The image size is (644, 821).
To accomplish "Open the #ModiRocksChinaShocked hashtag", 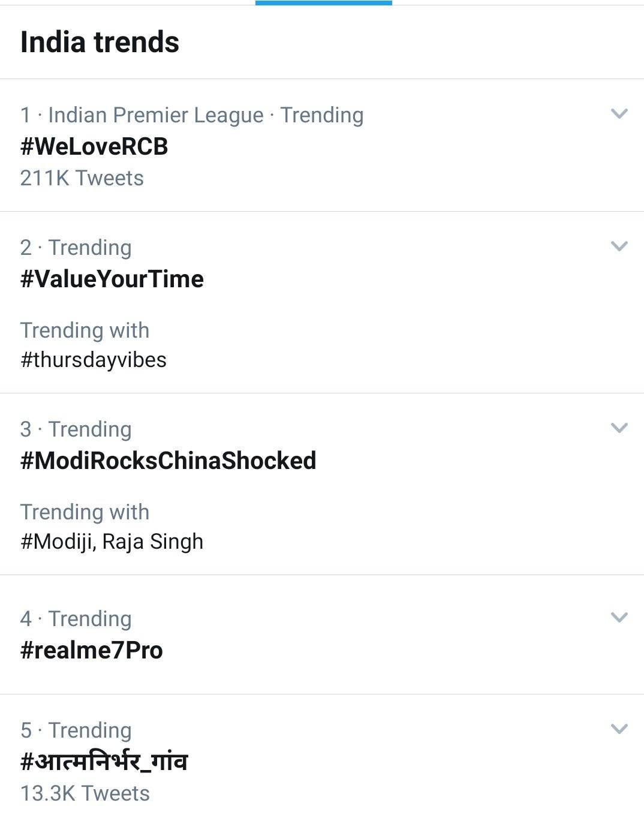I will click(169, 461).
